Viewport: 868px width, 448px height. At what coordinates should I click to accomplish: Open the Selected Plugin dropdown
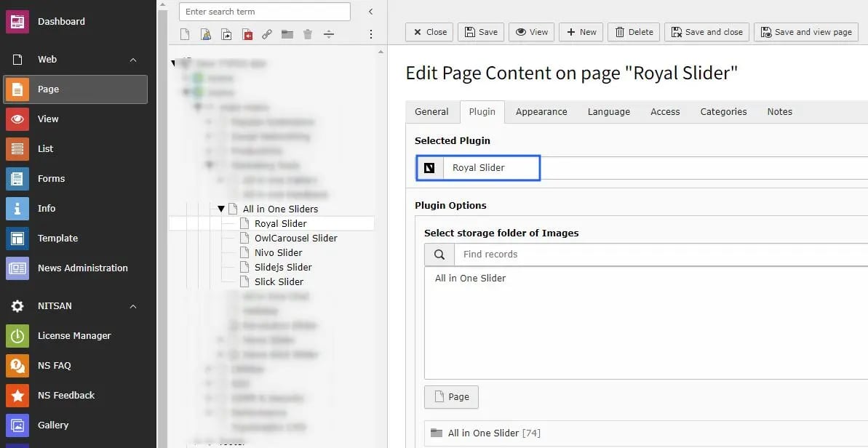coord(642,167)
